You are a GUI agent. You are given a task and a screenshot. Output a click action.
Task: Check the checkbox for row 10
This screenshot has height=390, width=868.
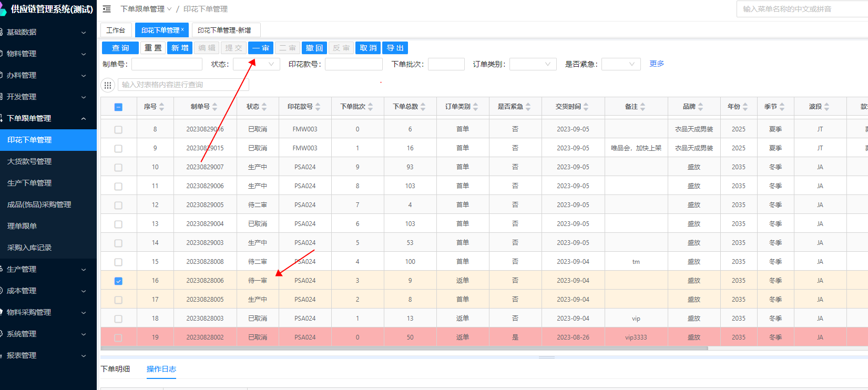point(118,168)
